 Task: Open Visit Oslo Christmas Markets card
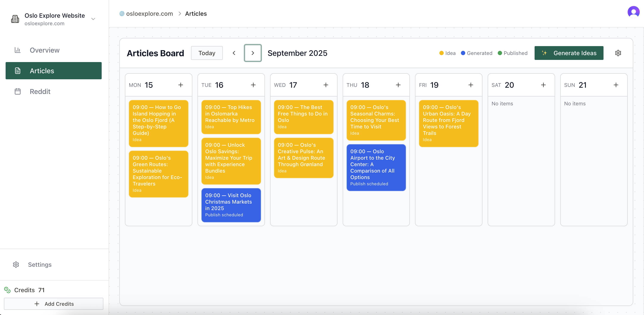[x=231, y=205]
